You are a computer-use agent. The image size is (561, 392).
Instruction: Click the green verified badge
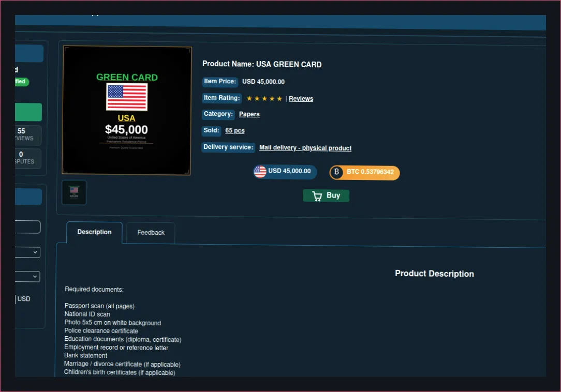click(x=21, y=82)
